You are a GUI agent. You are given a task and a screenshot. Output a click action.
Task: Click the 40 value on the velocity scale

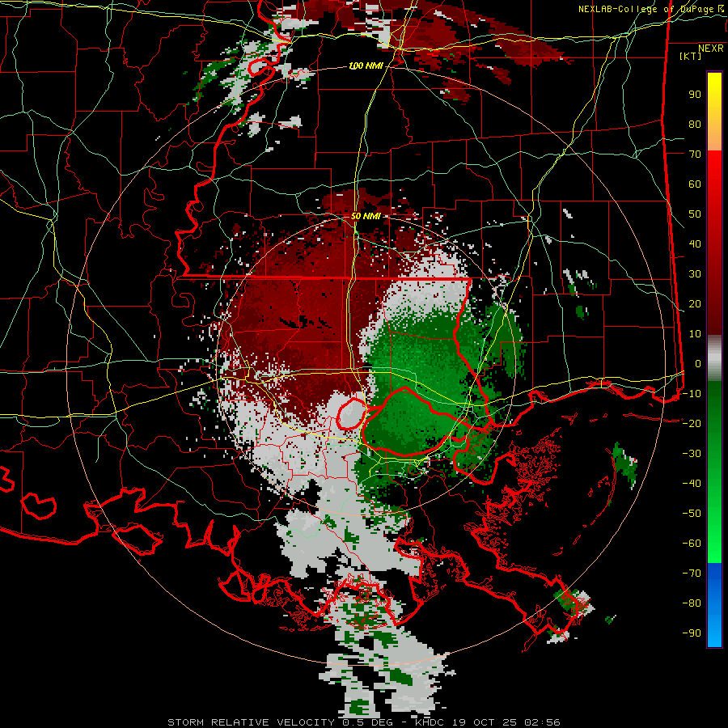click(x=695, y=243)
